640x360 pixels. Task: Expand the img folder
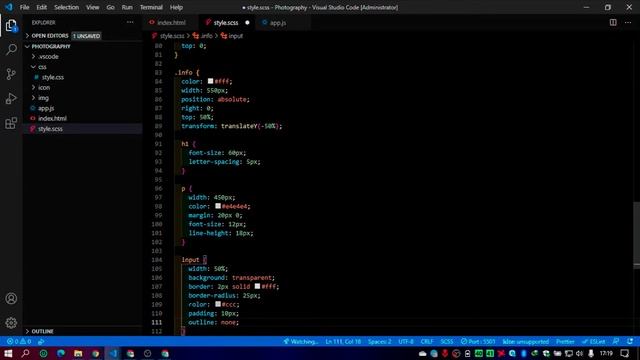pos(43,98)
